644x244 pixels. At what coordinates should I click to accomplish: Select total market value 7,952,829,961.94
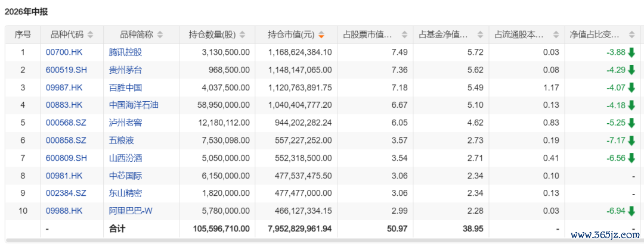tap(300, 229)
